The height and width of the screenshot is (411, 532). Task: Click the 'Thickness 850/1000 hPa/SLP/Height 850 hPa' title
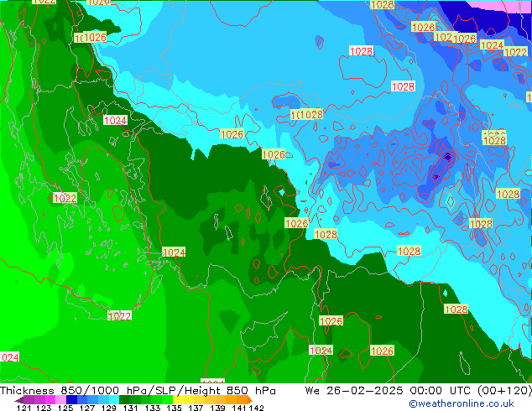(x=138, y=391)
